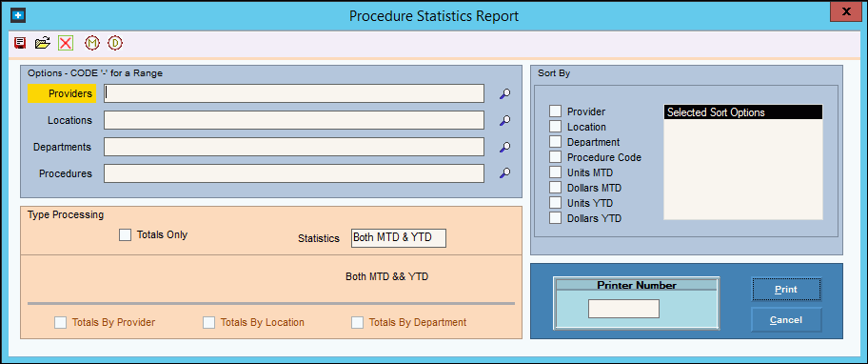Screen dimensions: 868x364
Task: Check the Location sort option
Action: tap(555, 127)
